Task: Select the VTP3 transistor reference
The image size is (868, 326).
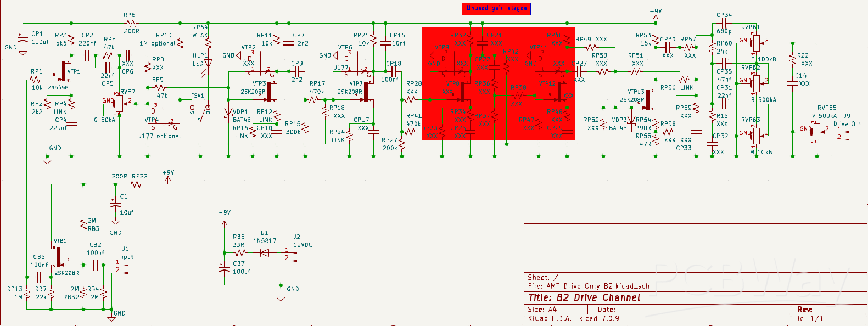Action: tap(259, 84)
